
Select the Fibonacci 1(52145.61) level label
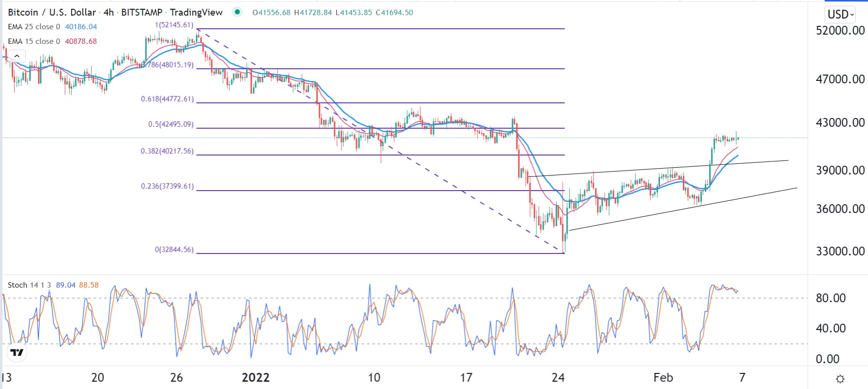(174, 25)
